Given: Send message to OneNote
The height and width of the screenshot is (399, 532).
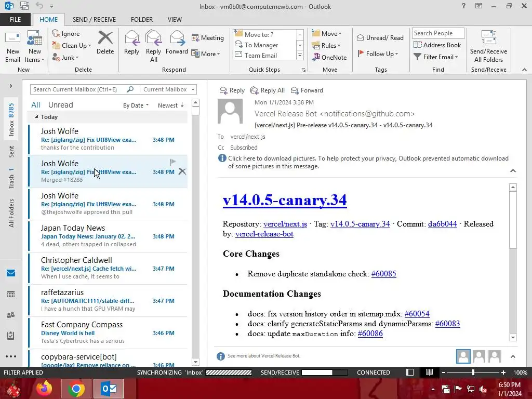Looking at the screenshot, I should pyautogui.click(x=329, y=57).
